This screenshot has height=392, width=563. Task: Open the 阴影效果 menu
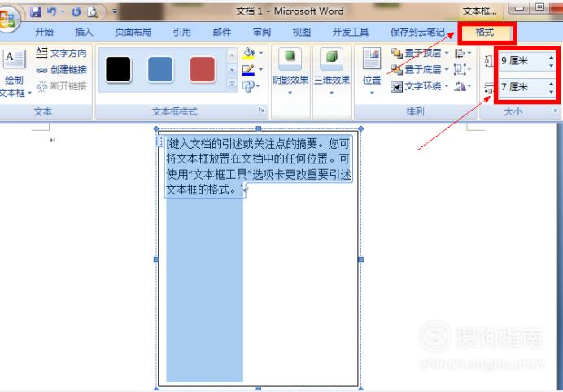point(290,73)
